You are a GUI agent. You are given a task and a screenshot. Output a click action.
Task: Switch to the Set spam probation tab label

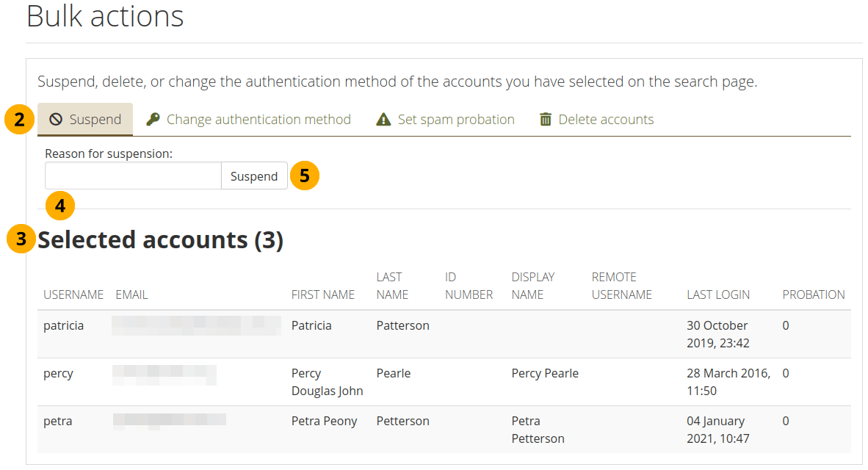456,120
